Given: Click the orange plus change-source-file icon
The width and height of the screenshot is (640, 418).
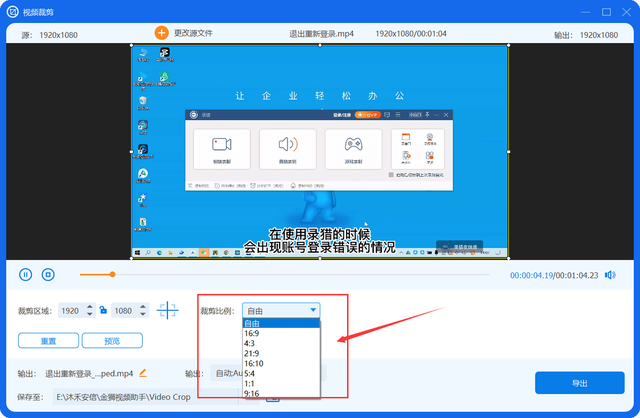Looking at the screenshot, I should click(x=161, y=33).
